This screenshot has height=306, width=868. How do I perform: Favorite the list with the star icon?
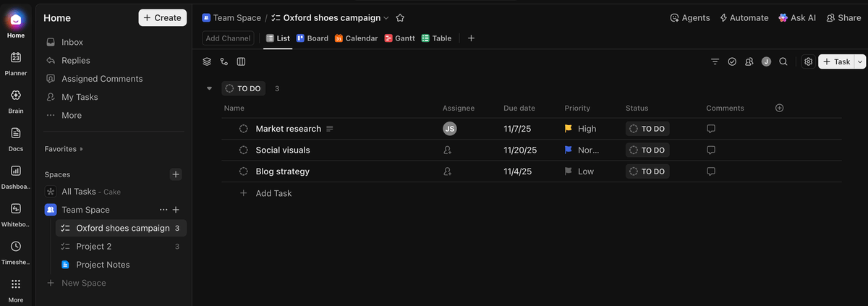(x=401, y=18)
